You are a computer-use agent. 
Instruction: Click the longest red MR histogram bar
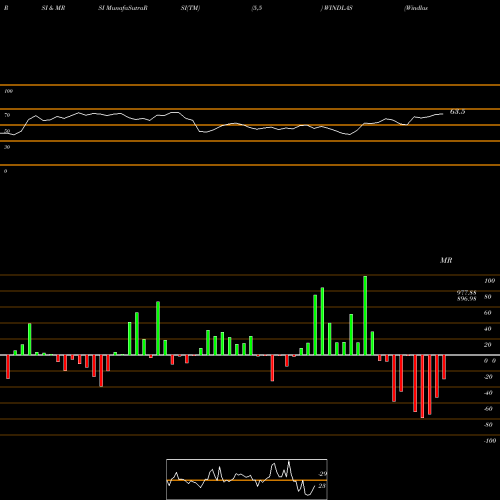422,386
